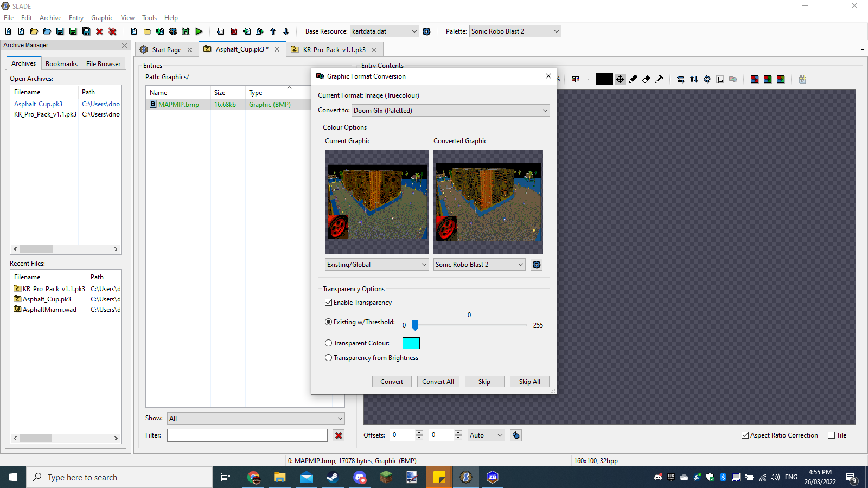Click the Convert button
The image size is (868, 488).
tap(392, 382)
